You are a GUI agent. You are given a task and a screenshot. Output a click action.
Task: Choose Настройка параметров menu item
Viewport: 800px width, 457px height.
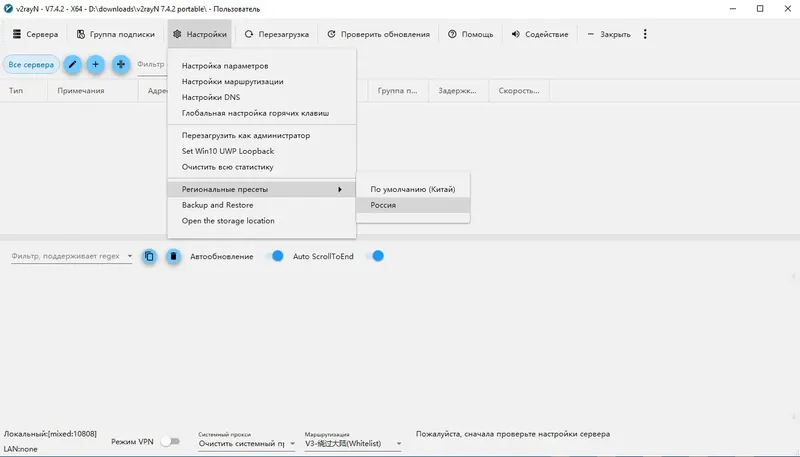pyautogui.click(x=262, y=66)
